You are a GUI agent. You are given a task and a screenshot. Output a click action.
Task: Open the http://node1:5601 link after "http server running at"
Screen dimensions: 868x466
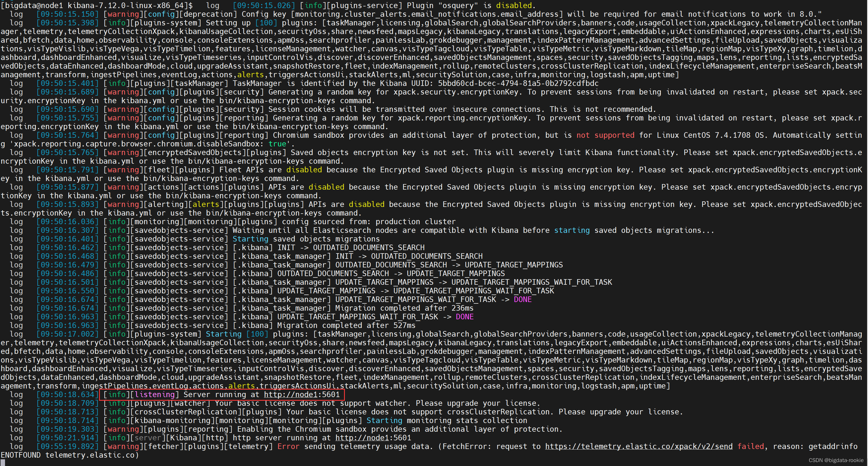(x=373, y=438)
